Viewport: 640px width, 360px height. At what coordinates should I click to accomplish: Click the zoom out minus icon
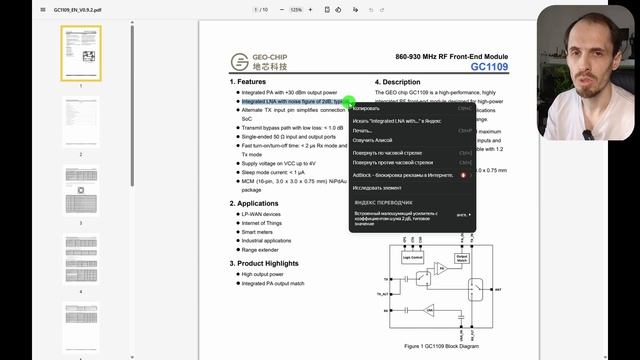pos(282,9)
